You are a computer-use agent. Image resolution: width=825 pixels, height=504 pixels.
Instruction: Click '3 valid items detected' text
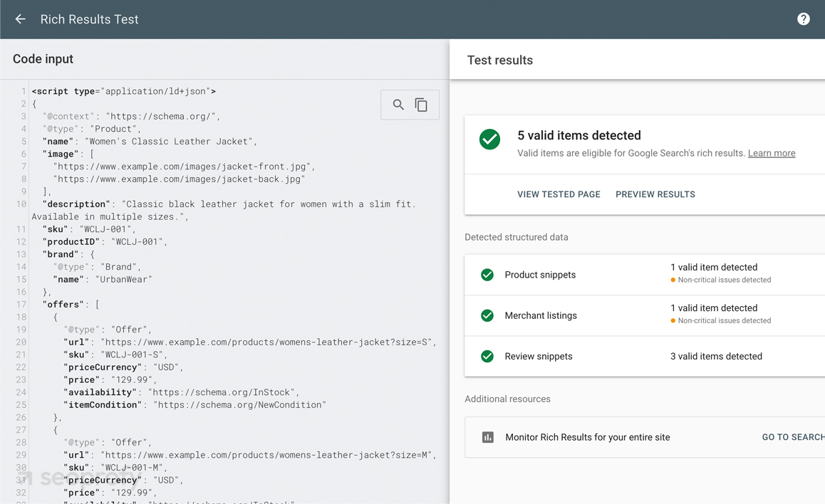(x=716, y=357)
